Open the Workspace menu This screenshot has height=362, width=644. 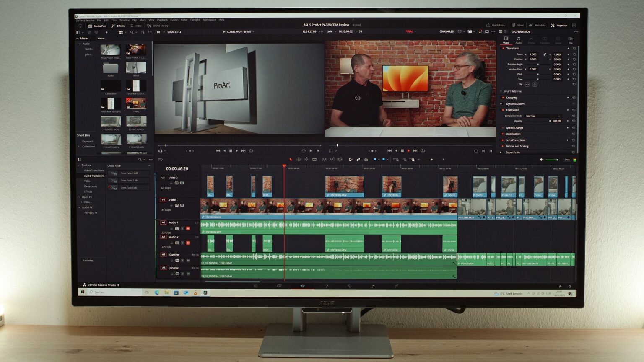[209, 20]
